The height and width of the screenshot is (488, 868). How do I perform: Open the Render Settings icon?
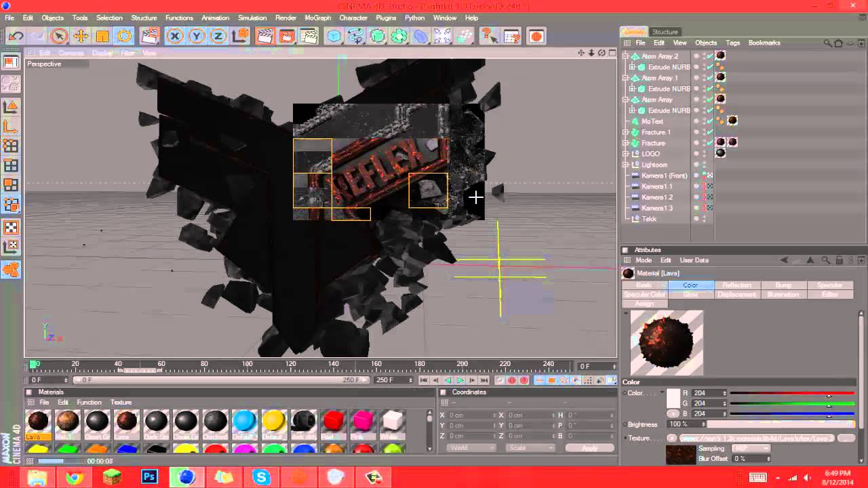[x=309, y=36]
